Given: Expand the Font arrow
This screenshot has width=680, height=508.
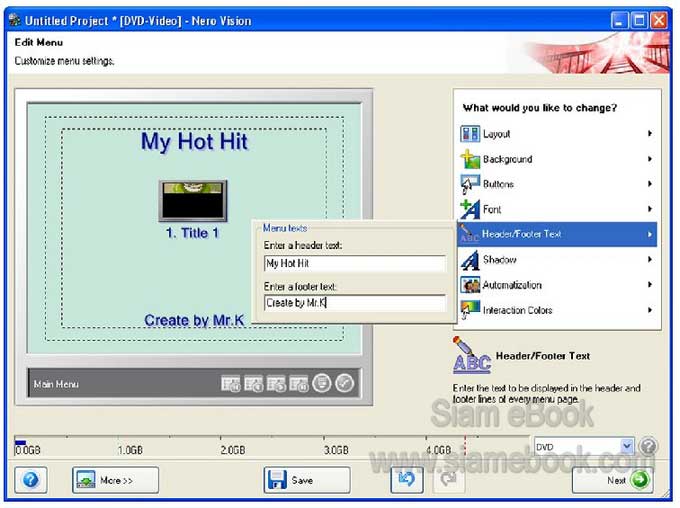Looking at the screenshot, I should click(650, 209).
